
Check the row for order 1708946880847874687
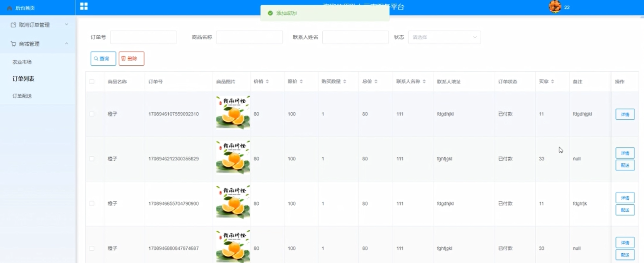[x=92, y=248]
